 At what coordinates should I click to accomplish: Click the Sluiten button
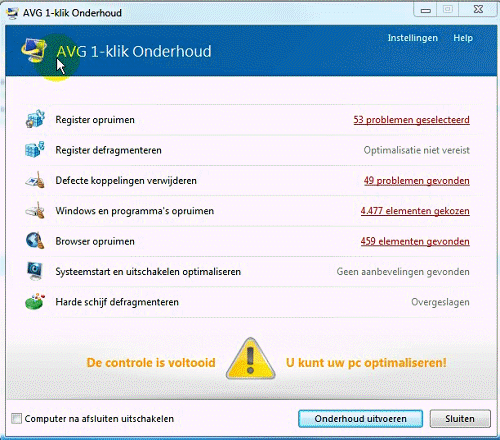[x=460, y=419]
